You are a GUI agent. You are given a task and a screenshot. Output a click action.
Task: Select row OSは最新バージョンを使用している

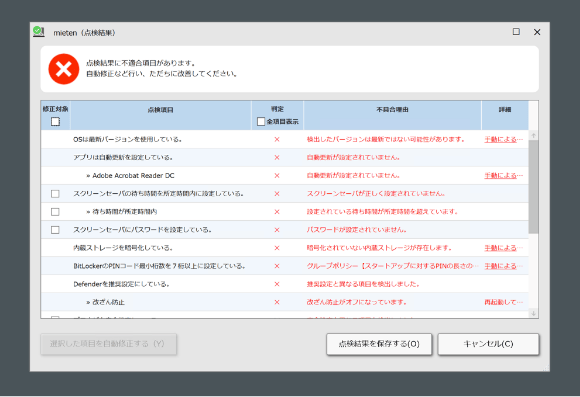tap(284, 139)
